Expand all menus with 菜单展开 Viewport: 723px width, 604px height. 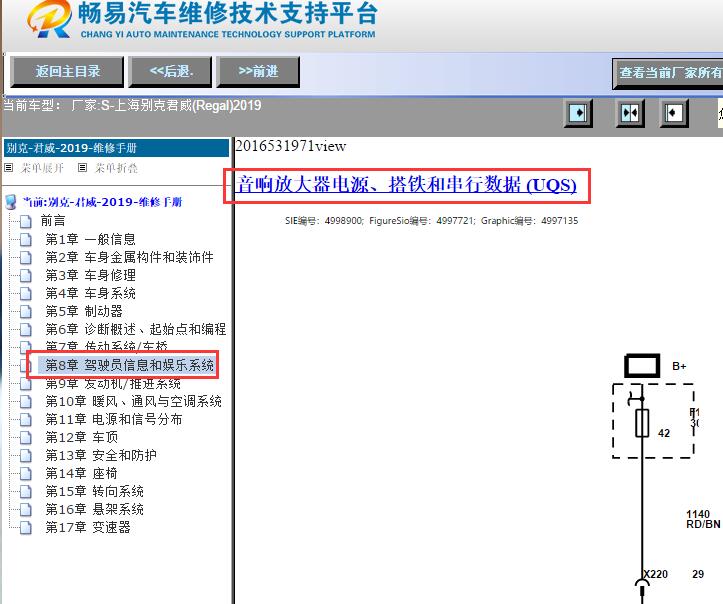(42, 168)
